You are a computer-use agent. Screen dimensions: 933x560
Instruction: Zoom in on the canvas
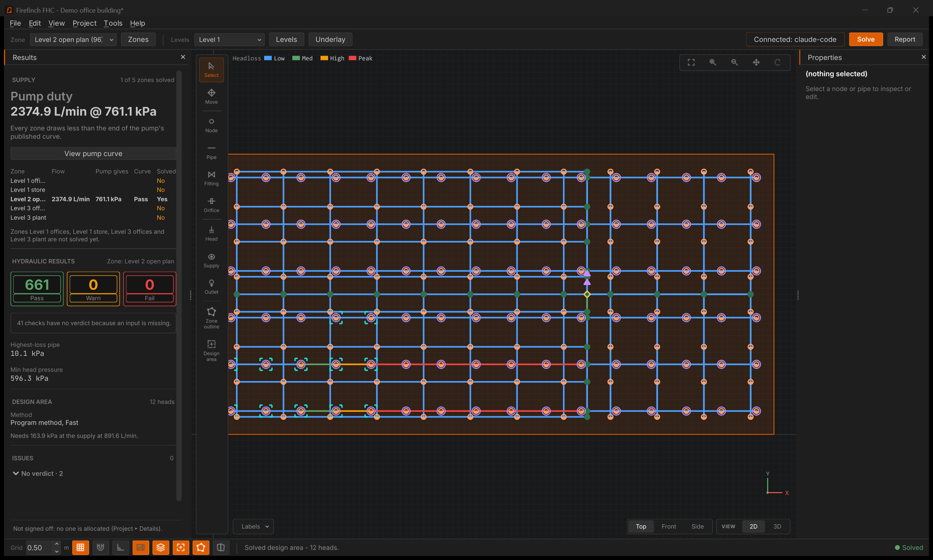(713, 62)
